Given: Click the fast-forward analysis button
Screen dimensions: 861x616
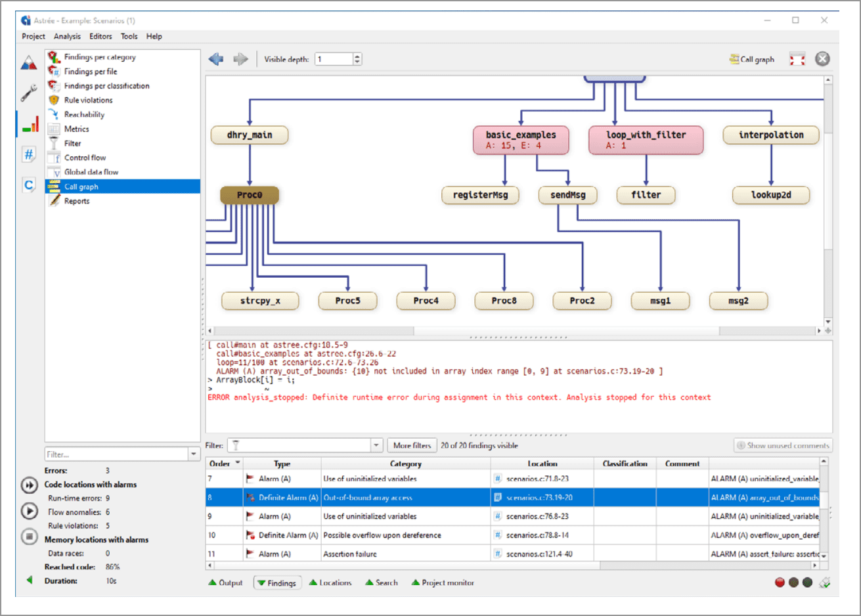Looking at the screenshot, I should [x=30, y=485].
